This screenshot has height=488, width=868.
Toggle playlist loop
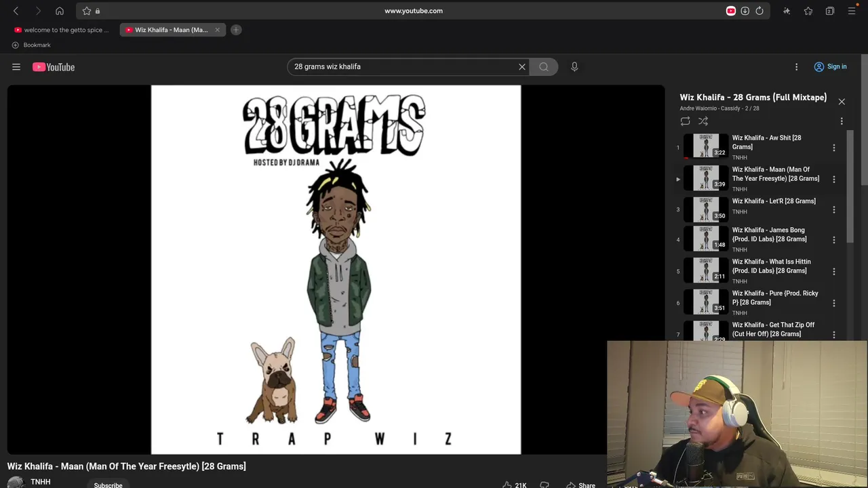(686, 121)
